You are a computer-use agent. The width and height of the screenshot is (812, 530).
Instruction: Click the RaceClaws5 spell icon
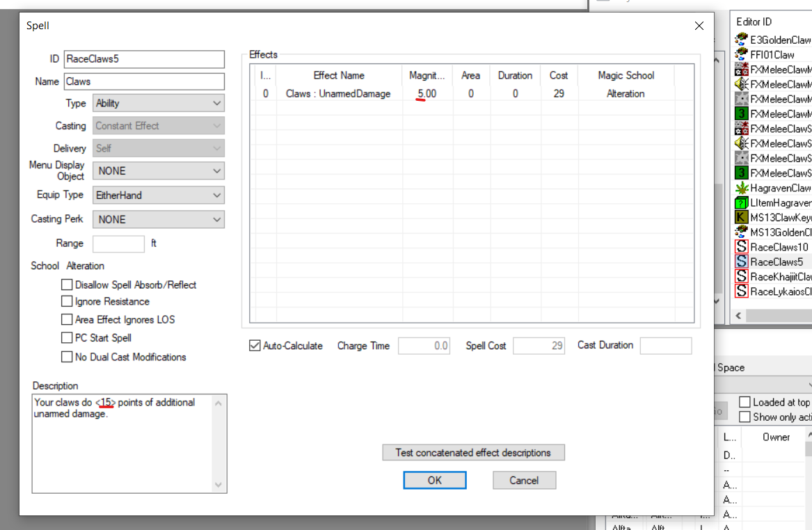tap(742, 262)
